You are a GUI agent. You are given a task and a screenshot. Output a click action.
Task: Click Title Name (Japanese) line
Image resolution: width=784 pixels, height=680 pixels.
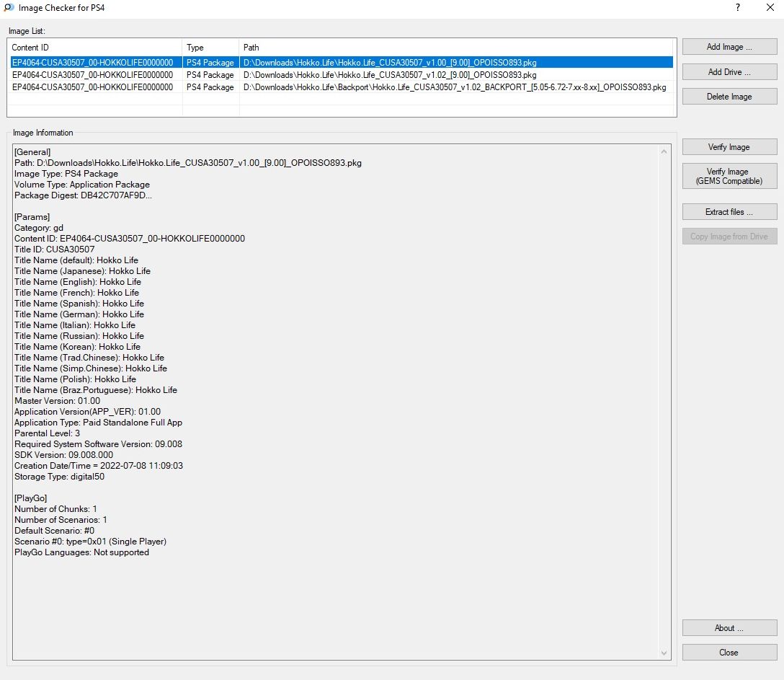coord(82,271)
